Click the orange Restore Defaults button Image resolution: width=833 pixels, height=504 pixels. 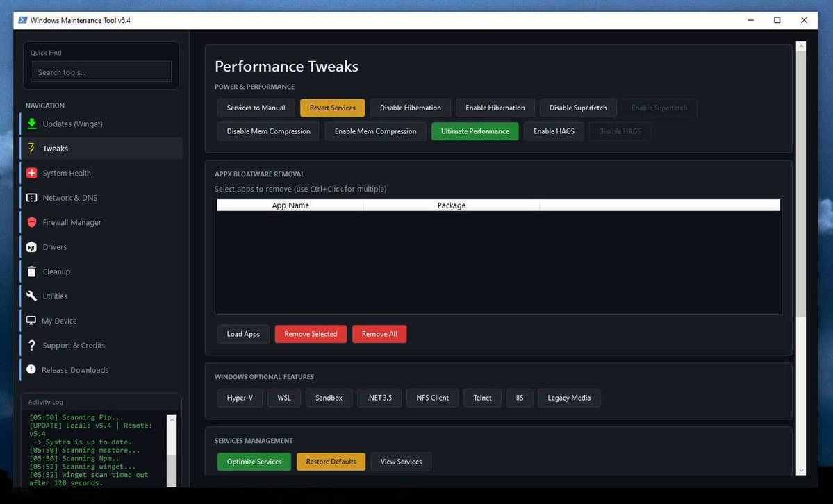[331, 462]
